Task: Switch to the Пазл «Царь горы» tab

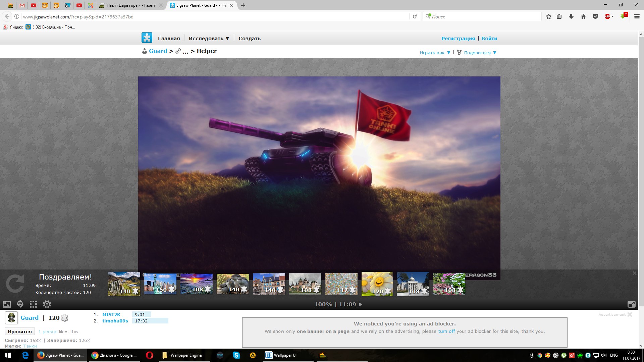Action: tap(131, 5)
